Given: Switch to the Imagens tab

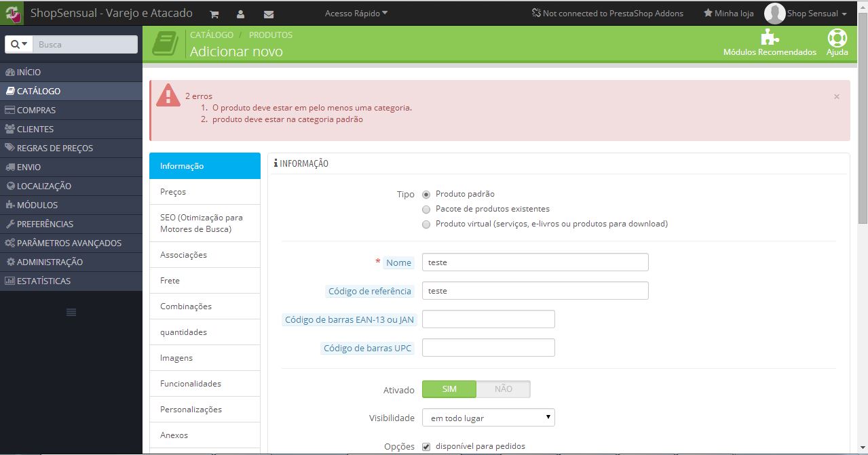Looking at the screenshot, I should point(205,358).
